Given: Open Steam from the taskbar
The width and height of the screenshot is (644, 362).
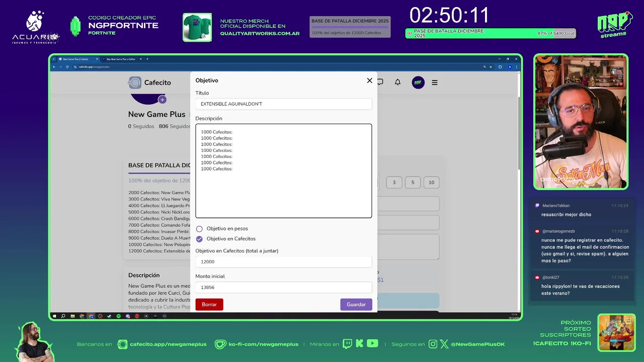Looking at the screenshot, I should (109, 316).
